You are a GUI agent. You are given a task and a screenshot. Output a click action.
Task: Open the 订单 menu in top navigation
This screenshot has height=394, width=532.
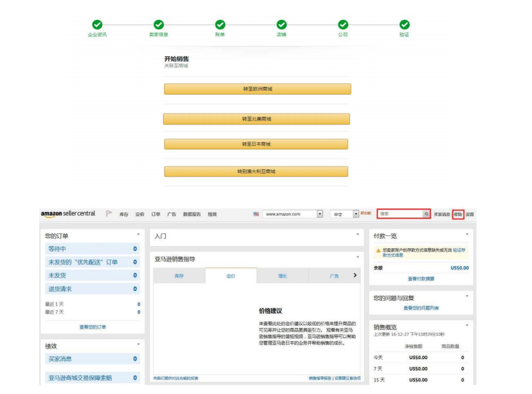pos(156,214)
